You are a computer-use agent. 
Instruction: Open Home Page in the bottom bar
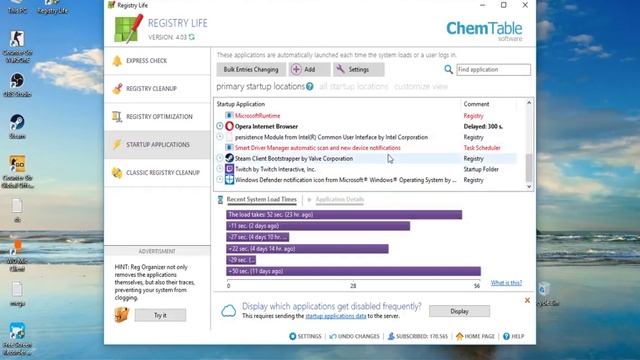pyautogui.click(x=475, y=336)
